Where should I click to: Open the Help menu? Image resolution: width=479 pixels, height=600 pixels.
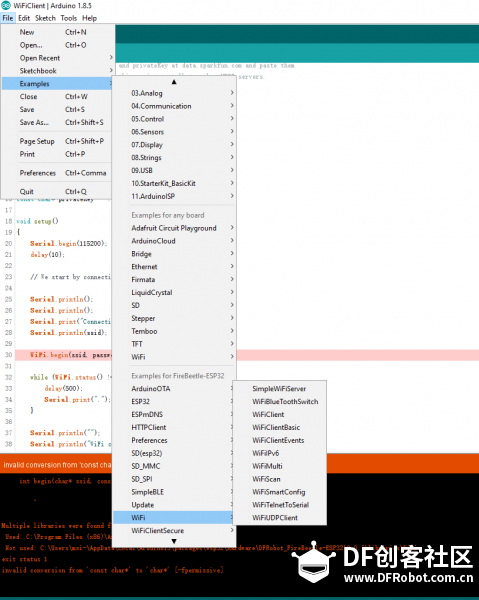tap(90, 18)
